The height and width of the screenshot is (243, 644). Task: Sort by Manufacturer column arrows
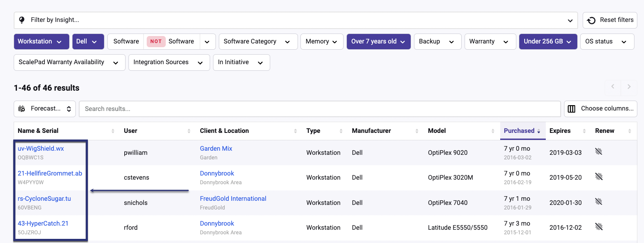(x=417, y=131)
